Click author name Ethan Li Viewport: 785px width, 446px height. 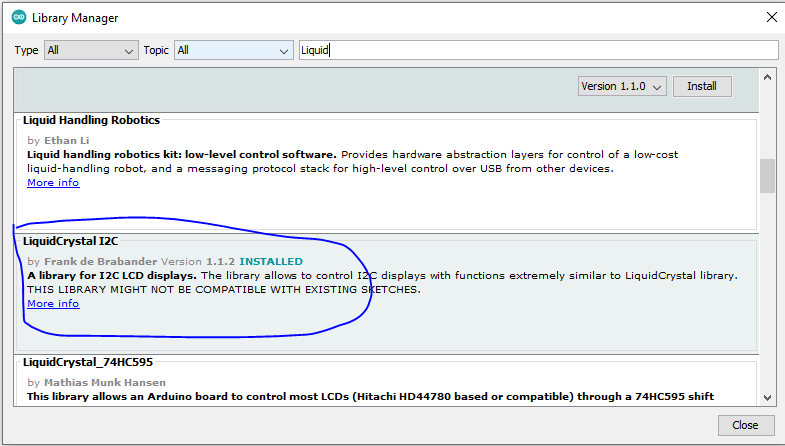pyautogui.click(x=67, y=141)
